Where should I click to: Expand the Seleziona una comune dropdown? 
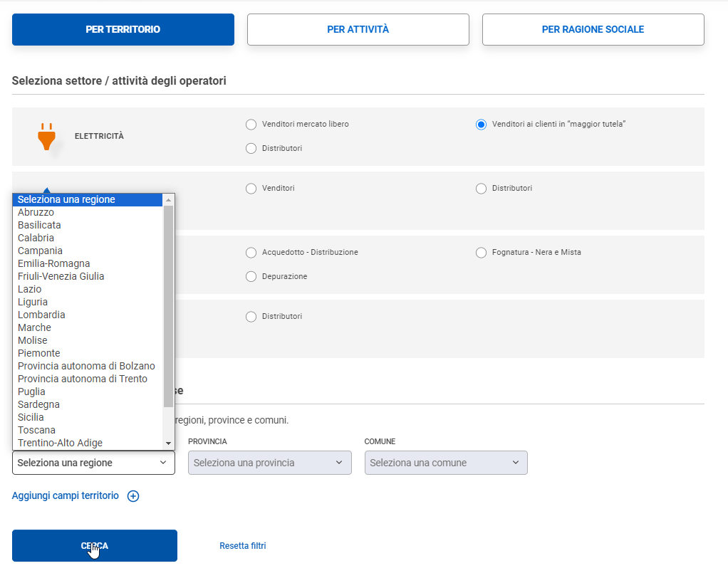446,463
